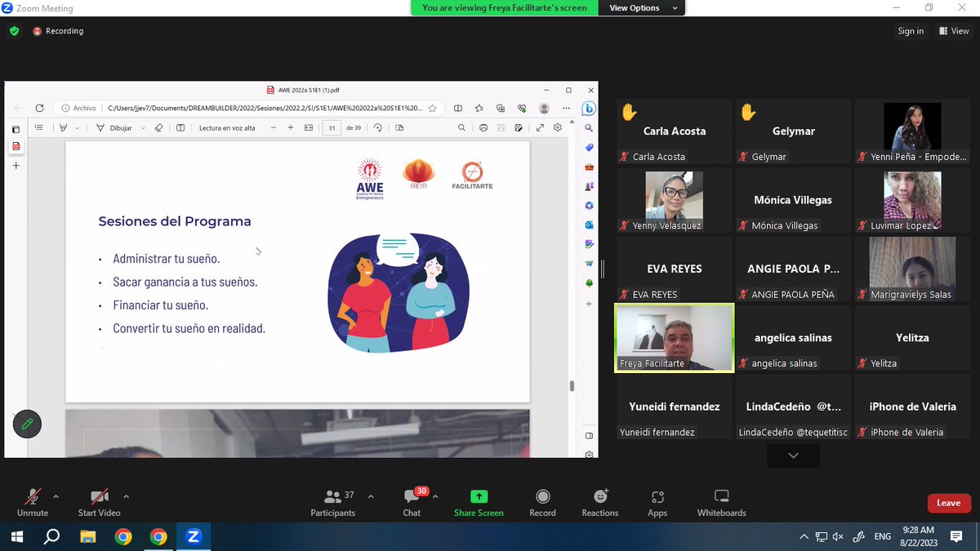The height and width of the screenshot is (551, 980).
Task: Click the green encryption shield icon
Action: (14, 31)
